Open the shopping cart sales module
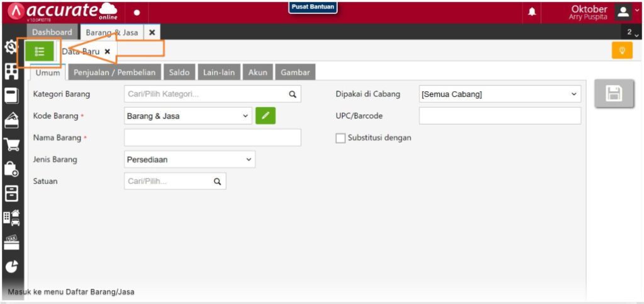644x304 pixels. coord(11,145)
